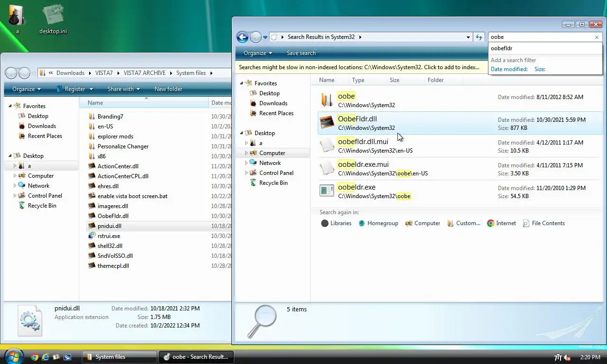
Task: Add the Date modified search filter
Action: coord(509,69)
